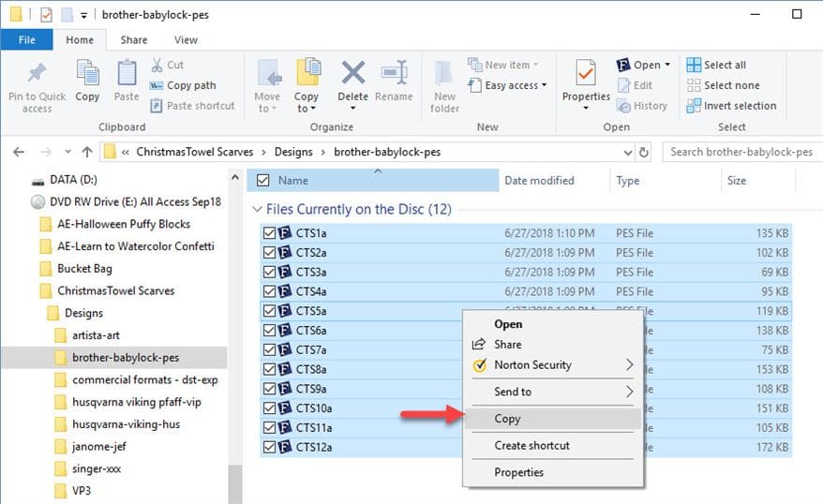Click the ribbon Copy icon
823x504 pixels.
87,72
